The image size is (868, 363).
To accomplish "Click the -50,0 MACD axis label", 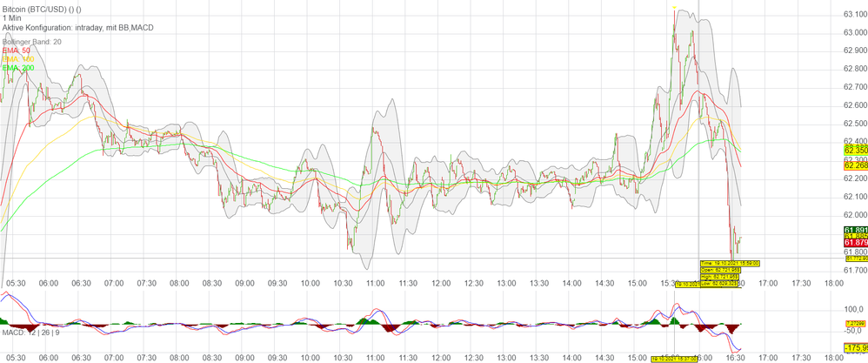I will 853,331.
